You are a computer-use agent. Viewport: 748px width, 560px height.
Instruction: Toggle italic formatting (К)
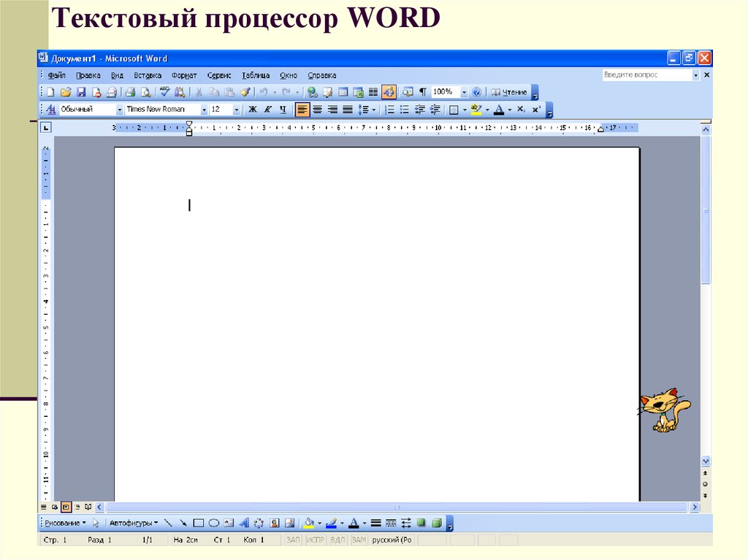(x=268, y=110)
